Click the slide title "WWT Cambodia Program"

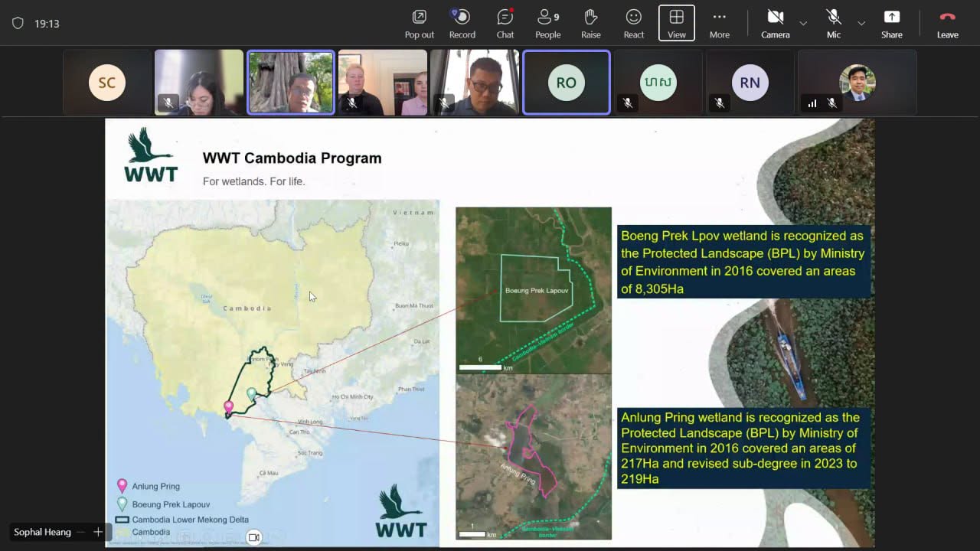[x=292, y=158]
